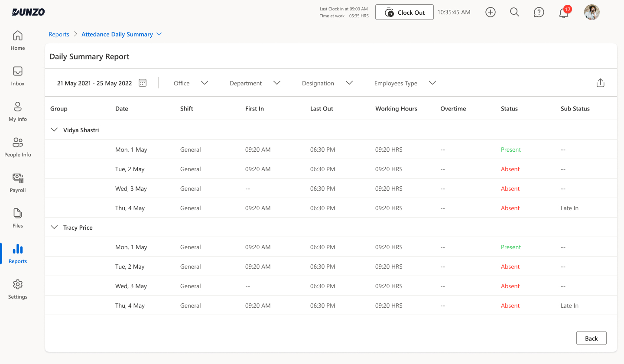Open the Department filter dropdown

(x=255, y=83)
